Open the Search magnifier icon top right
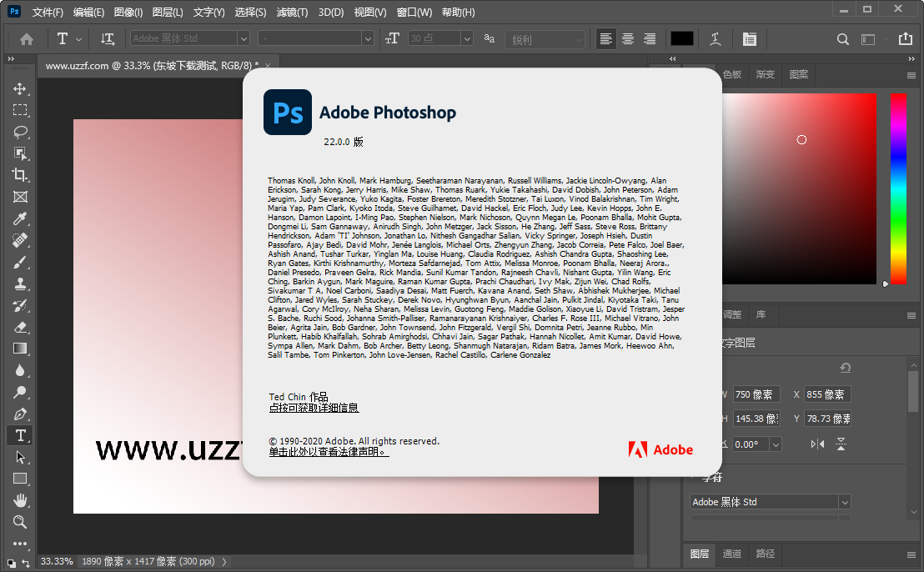The height and width of the screenshot is (572, 924). tap(842, 39)
